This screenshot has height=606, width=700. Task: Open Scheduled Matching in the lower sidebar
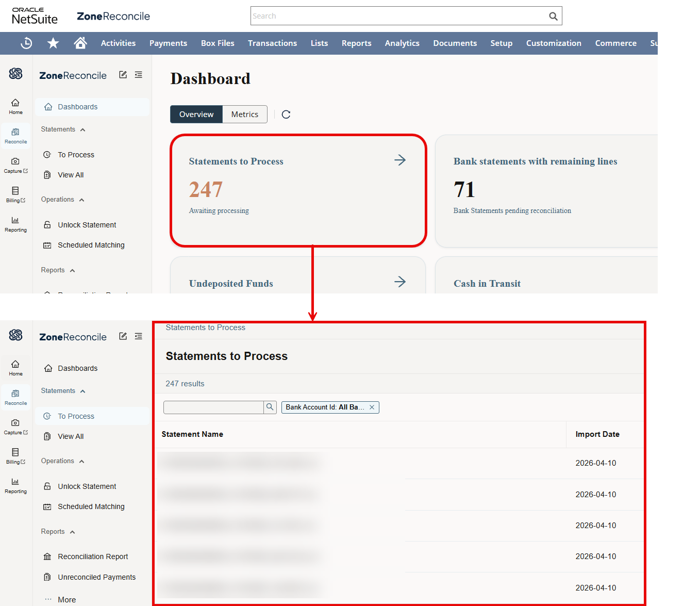[92, 506]
